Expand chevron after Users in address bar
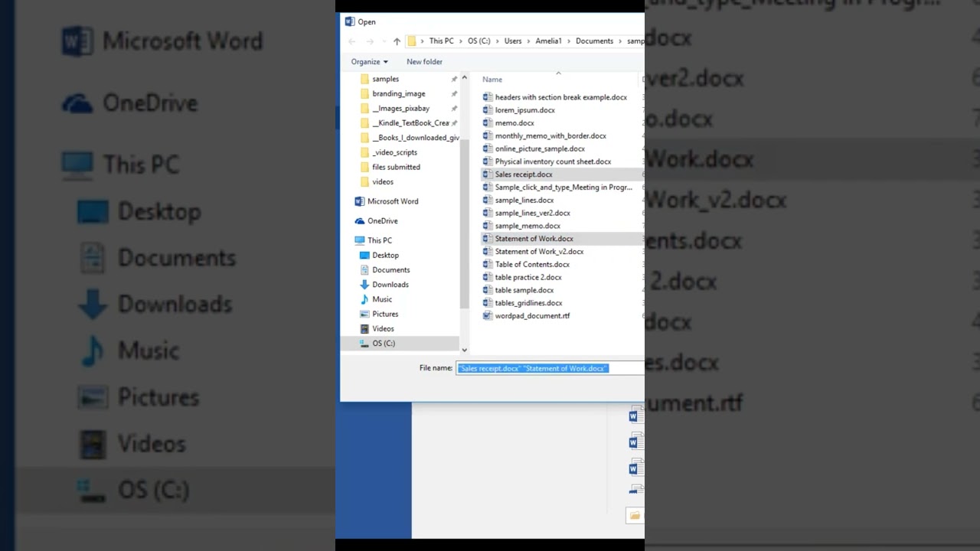The width and height of the screenshot is (980, 551). 528,41
